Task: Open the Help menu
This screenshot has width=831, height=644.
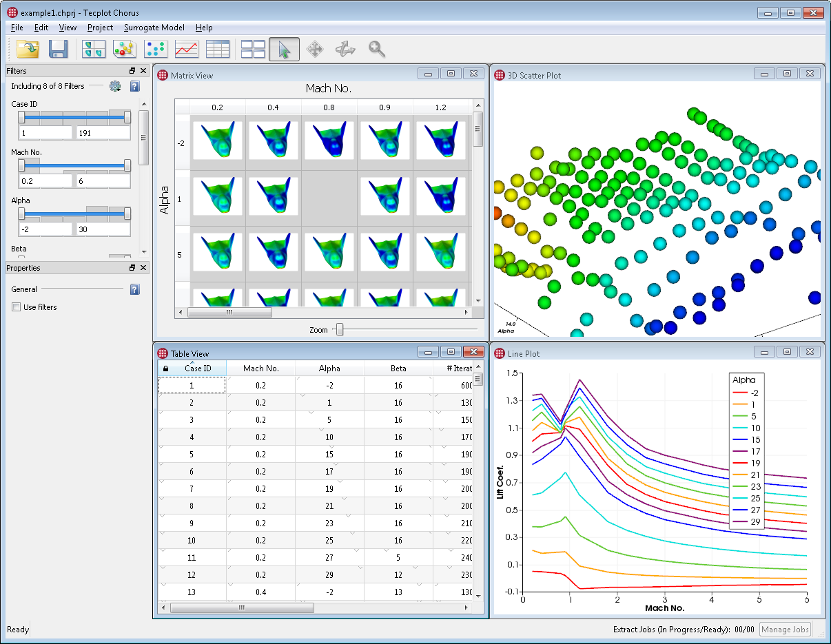Action: click(x=204, y=28)
